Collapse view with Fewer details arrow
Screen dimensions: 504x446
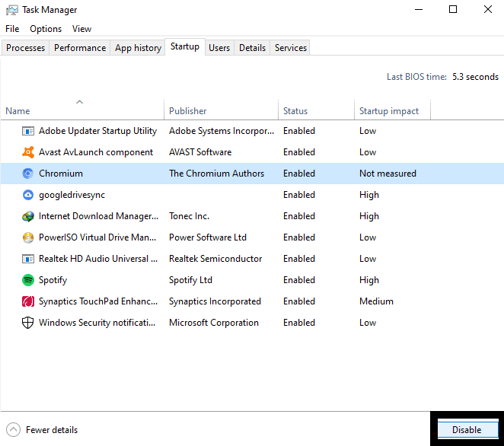click(x=14, y=430)
